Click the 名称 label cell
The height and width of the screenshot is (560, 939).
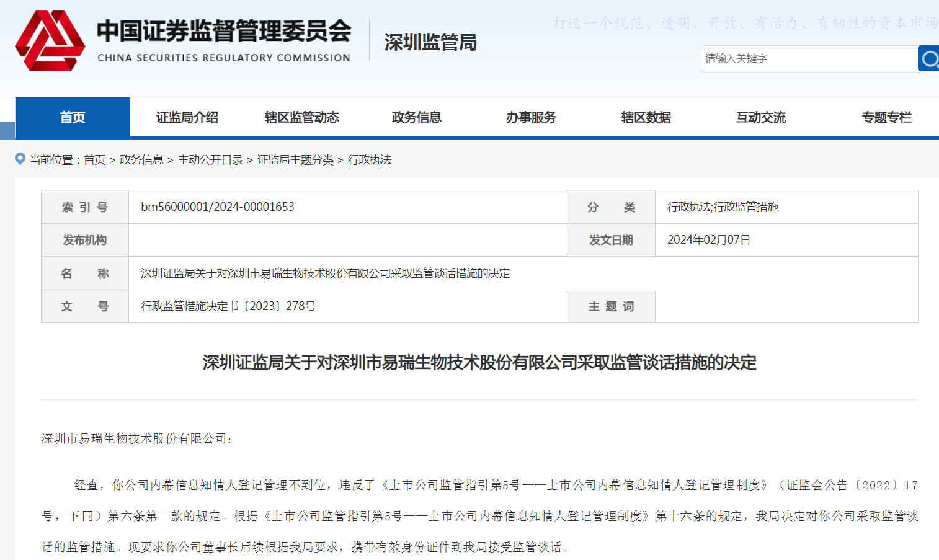click(x=85, y=273)
